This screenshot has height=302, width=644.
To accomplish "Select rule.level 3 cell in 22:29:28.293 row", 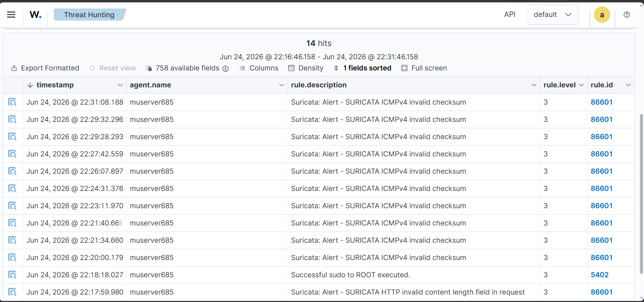I will click(x=564, y=137).
